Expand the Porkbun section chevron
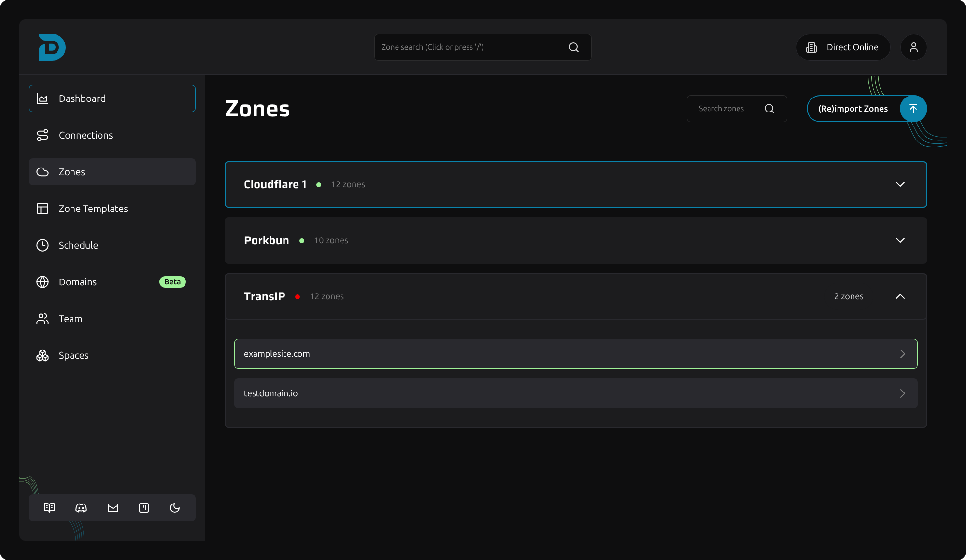Screen dimensions: 966x560 pyautogui.click(x=900, y=240)
